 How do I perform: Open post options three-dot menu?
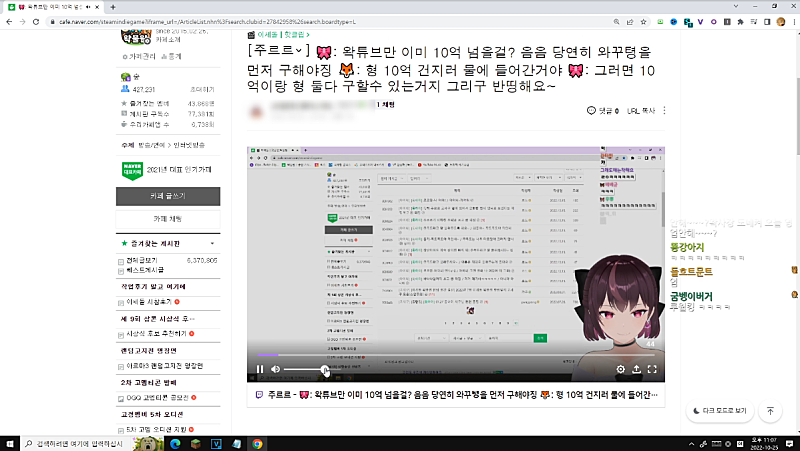coord(664,110)
